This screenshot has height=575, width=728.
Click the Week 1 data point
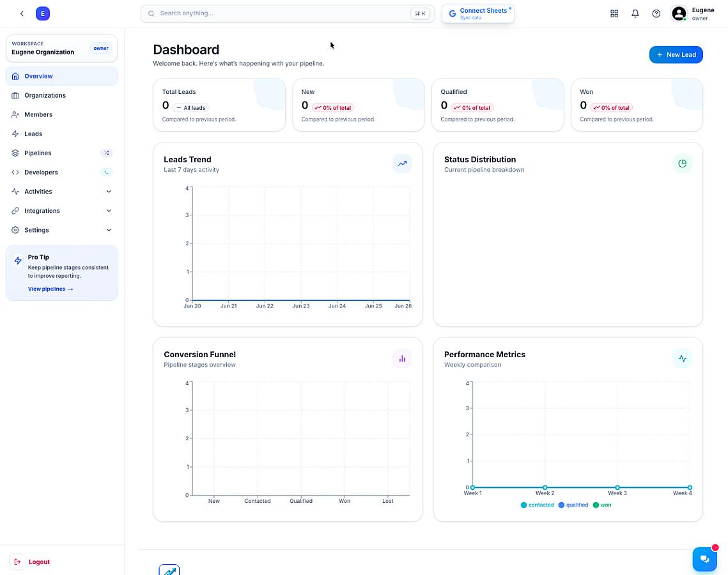click(x=472, y=487)
